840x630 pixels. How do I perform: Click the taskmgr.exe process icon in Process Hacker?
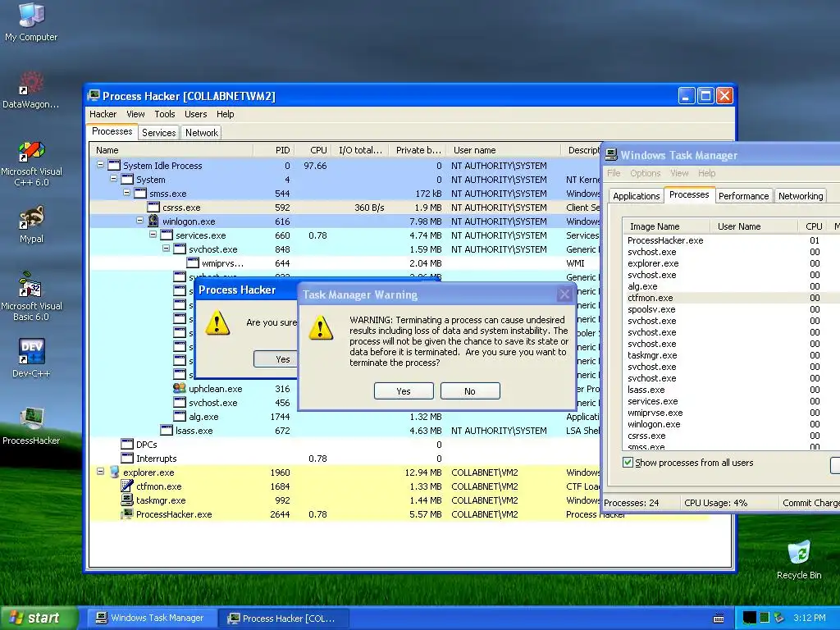click(127, 500)
